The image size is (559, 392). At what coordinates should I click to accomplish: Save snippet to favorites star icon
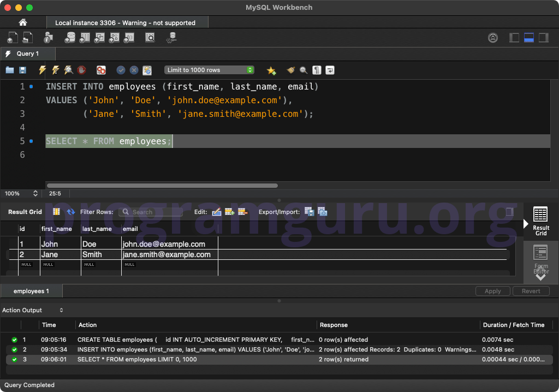(271, 70)
